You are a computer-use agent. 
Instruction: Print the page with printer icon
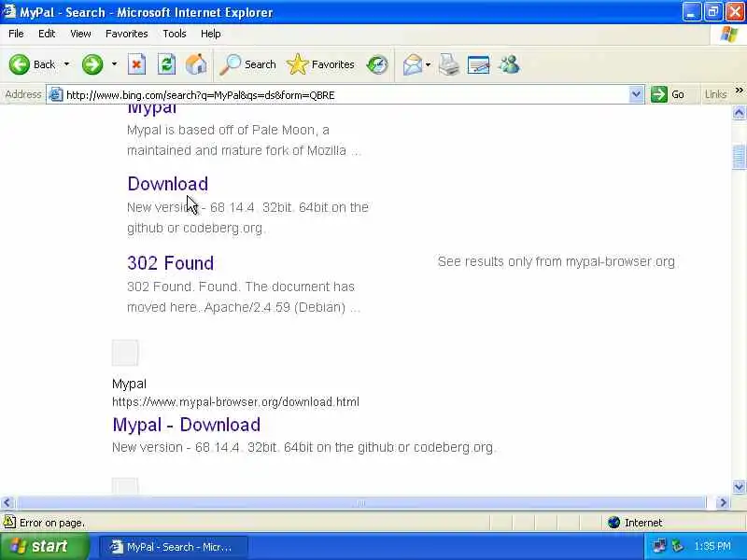449,64
